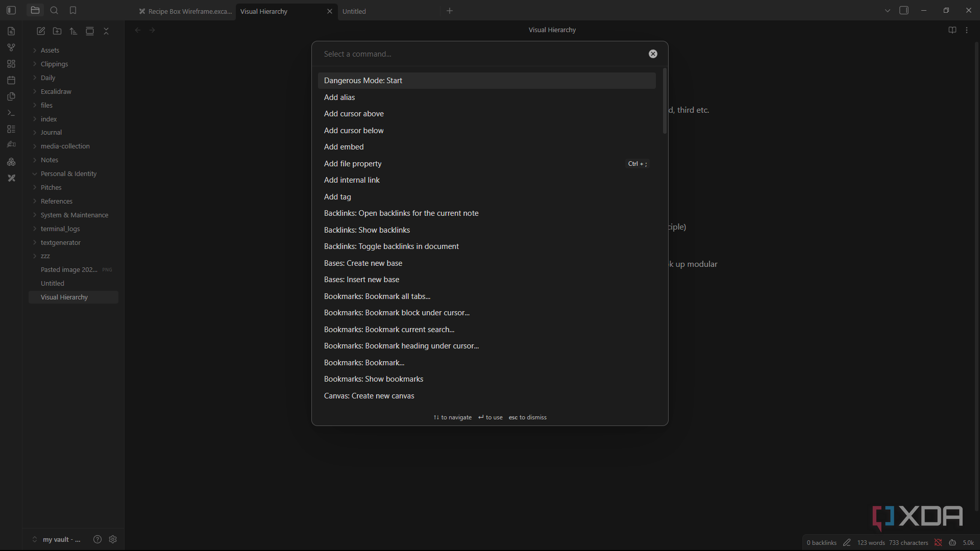Screen dimensions: 980x551
Task: Open Obsidian settings gear icon
Action: point(113,539)
